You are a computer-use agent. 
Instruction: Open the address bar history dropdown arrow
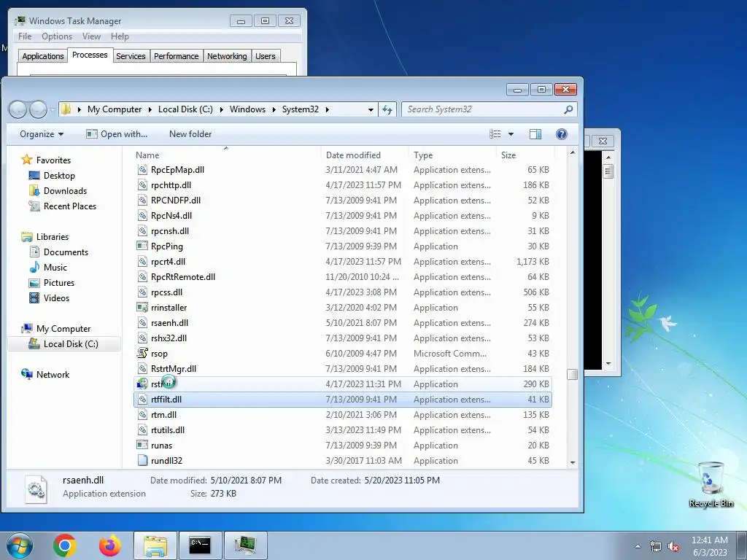pos(371,109)
